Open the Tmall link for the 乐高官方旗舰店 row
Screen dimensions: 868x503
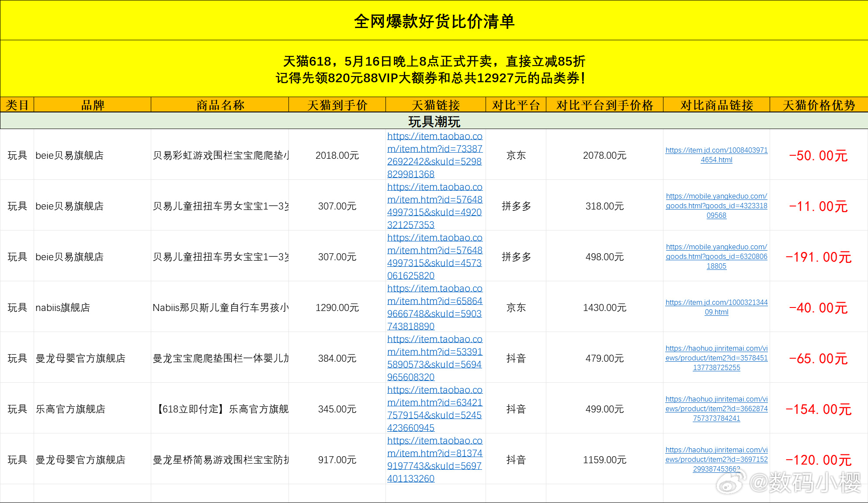[x=435, y=409]
